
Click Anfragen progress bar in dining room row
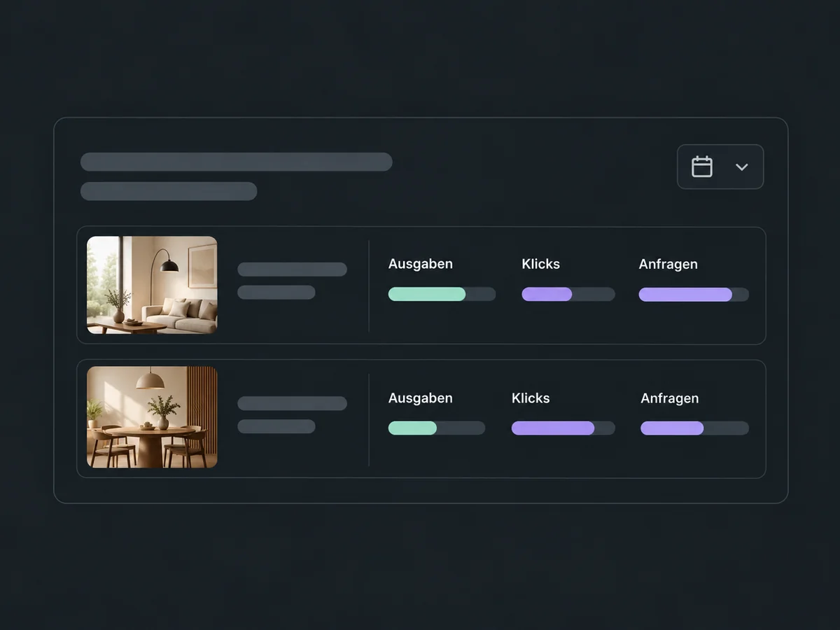tap(694, 428)
